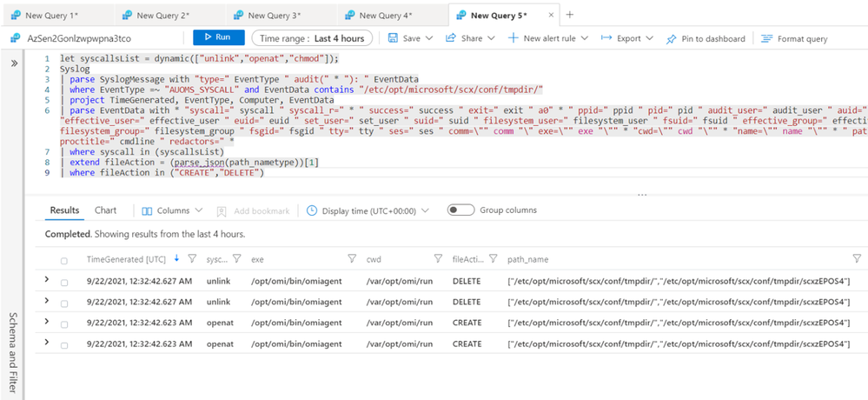This screenshot has height=400, width=868.
Task: Add a new query tab
Action: coord(570,15)
